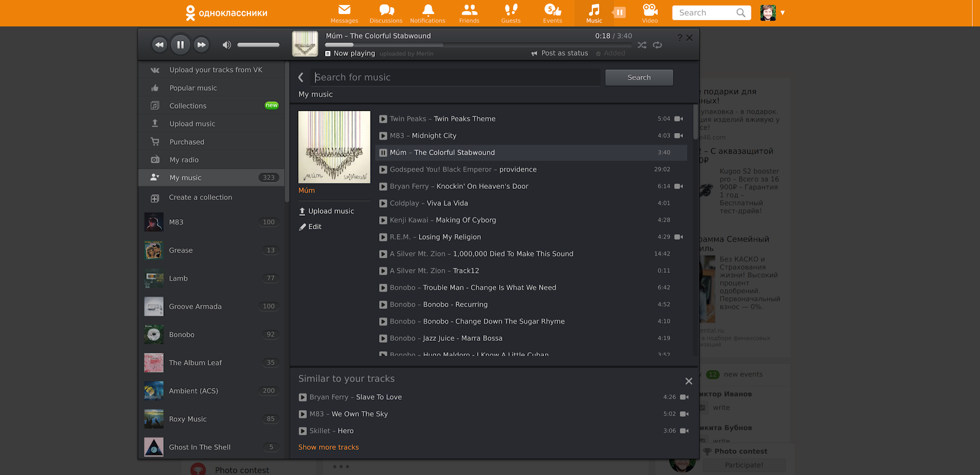Screen dimensions: 980x475
Task: Mute the player with speaker icon
Action: click(x=227, y=45)
